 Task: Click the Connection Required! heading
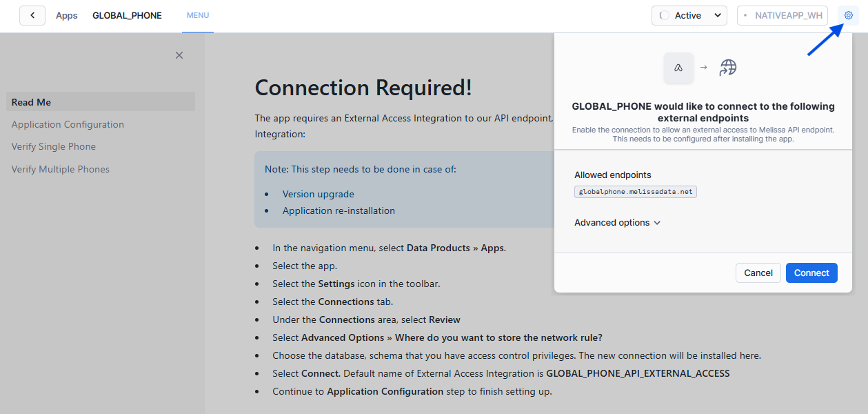point(363,88)
